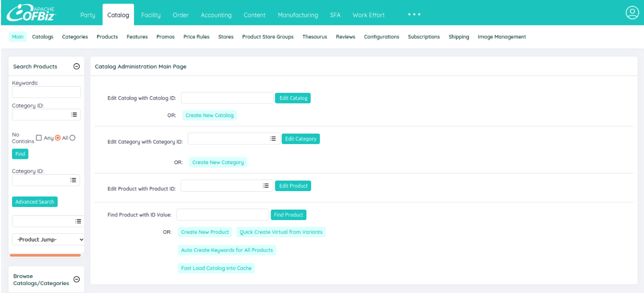
Task: Click the Advanced Search button
Action: (x=35, y=202)
